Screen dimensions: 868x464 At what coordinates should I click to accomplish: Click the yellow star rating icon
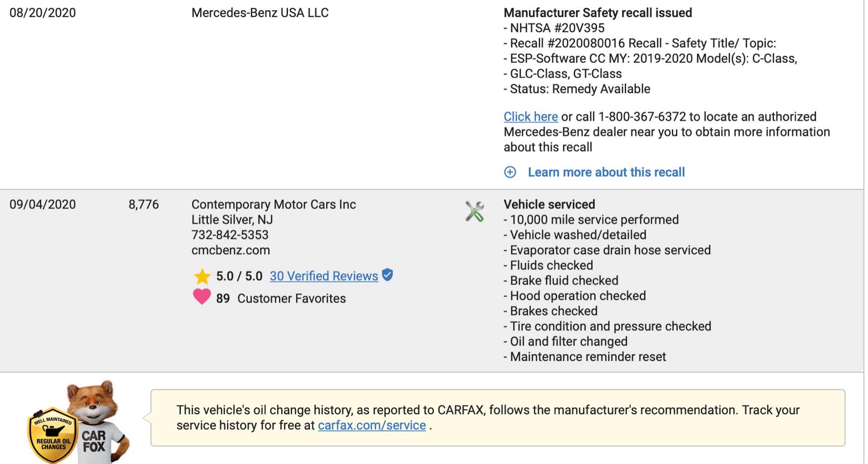coord(202,276)
